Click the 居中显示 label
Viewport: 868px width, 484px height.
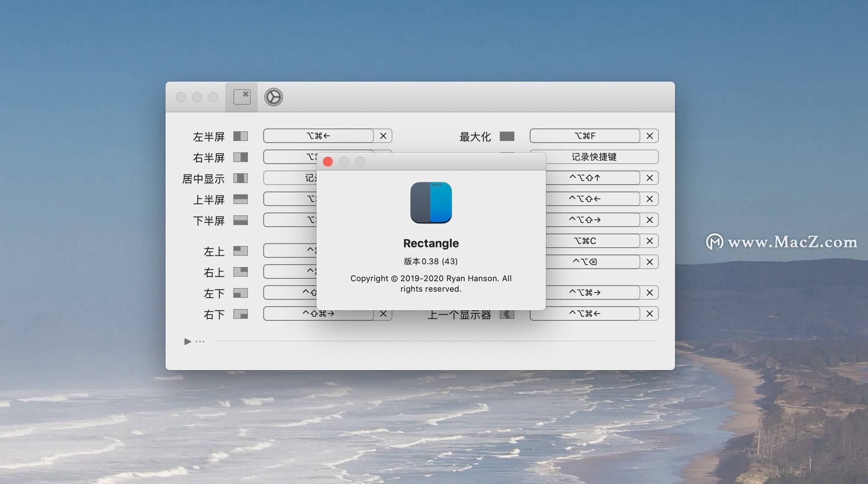(x=203, y=179)
